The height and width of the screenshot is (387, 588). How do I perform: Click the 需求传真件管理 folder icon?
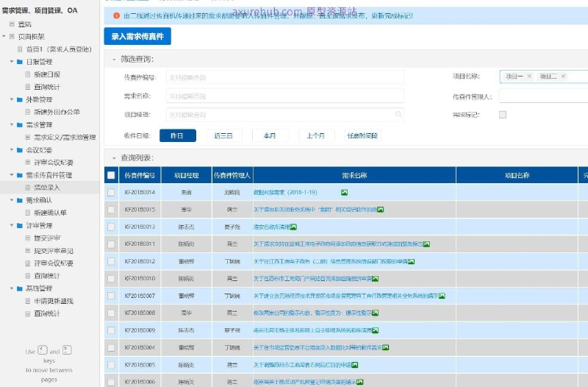click(20, 175)
